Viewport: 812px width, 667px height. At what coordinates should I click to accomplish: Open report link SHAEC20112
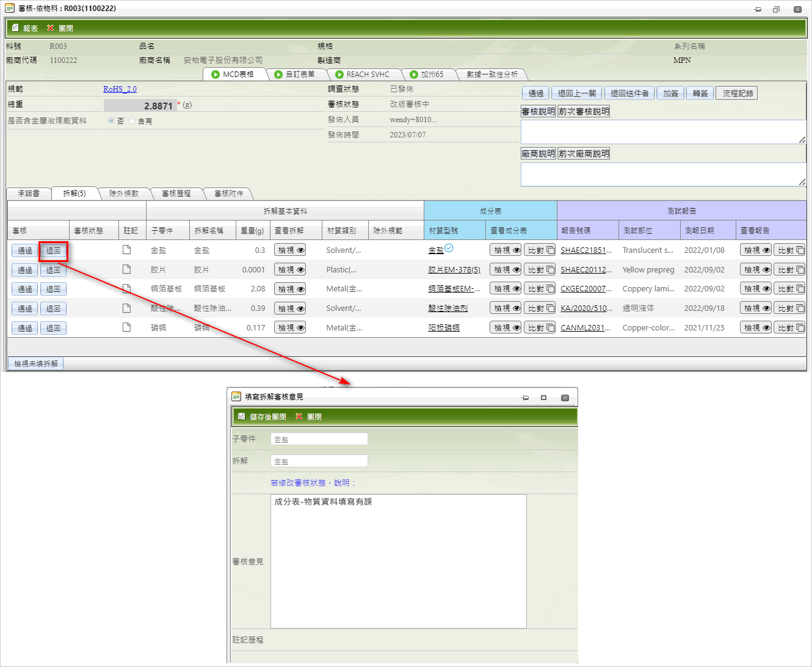(x=586, y=269)
